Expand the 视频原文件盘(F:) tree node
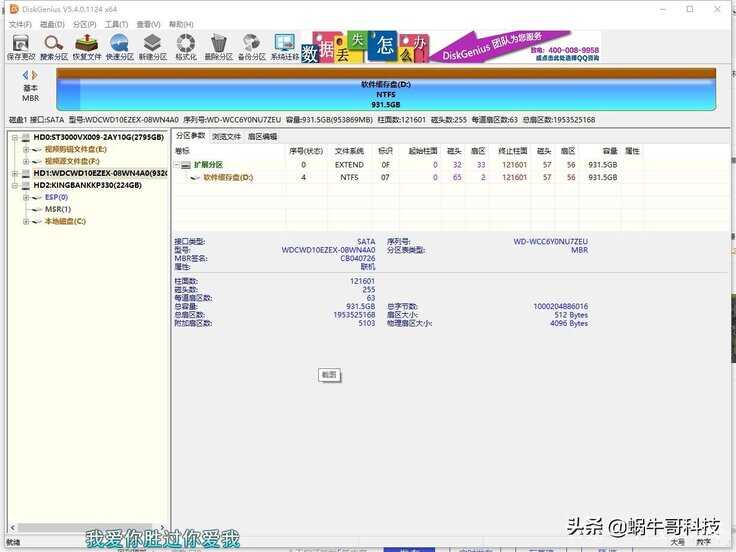The height and width of the screenshot is (552, 736). [x=26, y=161]
